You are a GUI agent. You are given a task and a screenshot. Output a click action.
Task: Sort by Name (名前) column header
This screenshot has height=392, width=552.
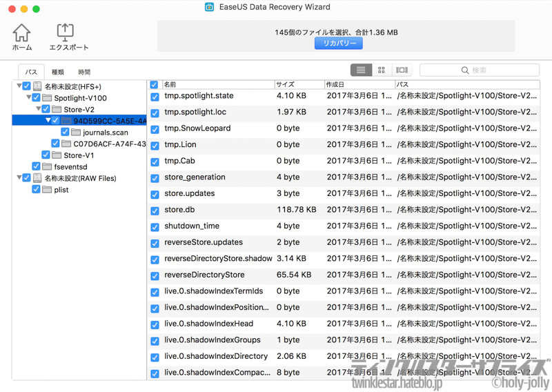click(218, 84)
